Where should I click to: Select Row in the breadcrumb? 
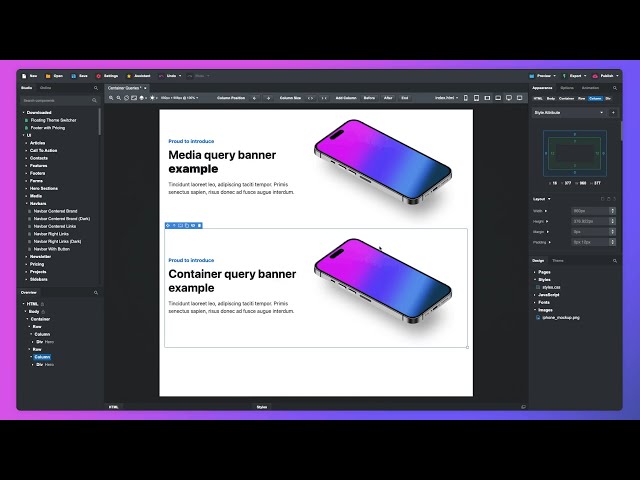(581, 98)
